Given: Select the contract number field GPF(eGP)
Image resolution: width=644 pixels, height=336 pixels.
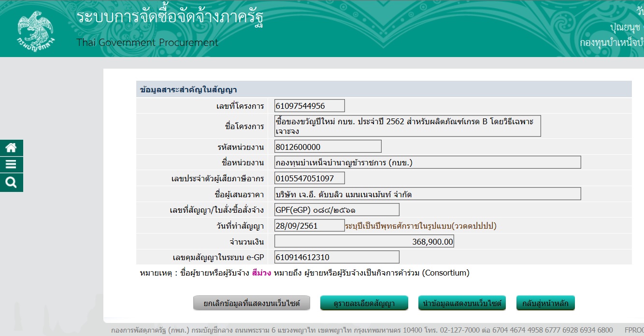Looking at the screenshot, I should coord(336,210).
